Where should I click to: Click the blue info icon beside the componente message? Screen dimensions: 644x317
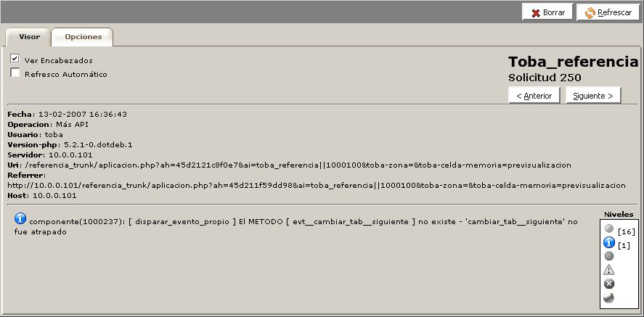click(20, 218)
